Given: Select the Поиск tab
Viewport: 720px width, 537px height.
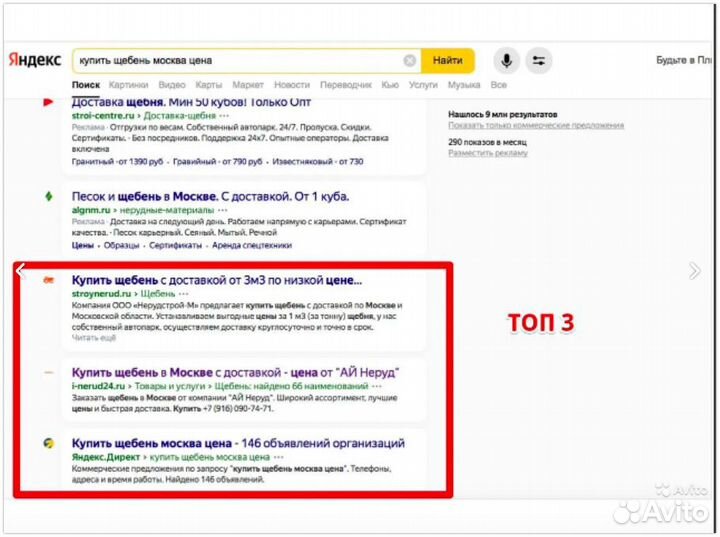Looking at the screenshot, I should [x=86, y=85].
